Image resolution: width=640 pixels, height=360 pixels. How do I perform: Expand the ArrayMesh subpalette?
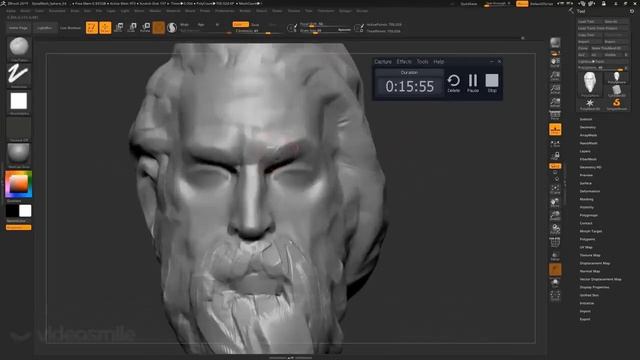pos(588,135)
